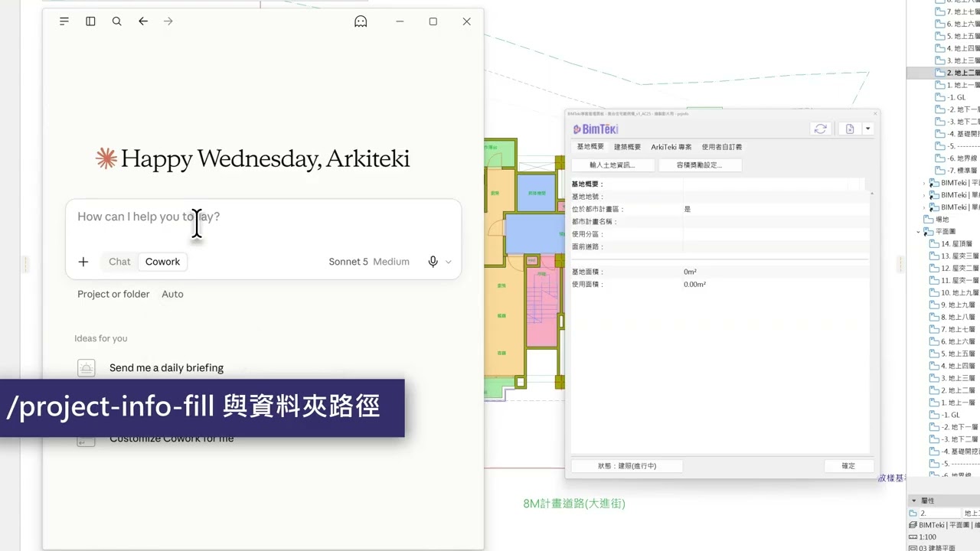980x551 pixels.
Task: Collapse the 屬性 properties section
Action: pyautogui.click(x=913, y=500)
